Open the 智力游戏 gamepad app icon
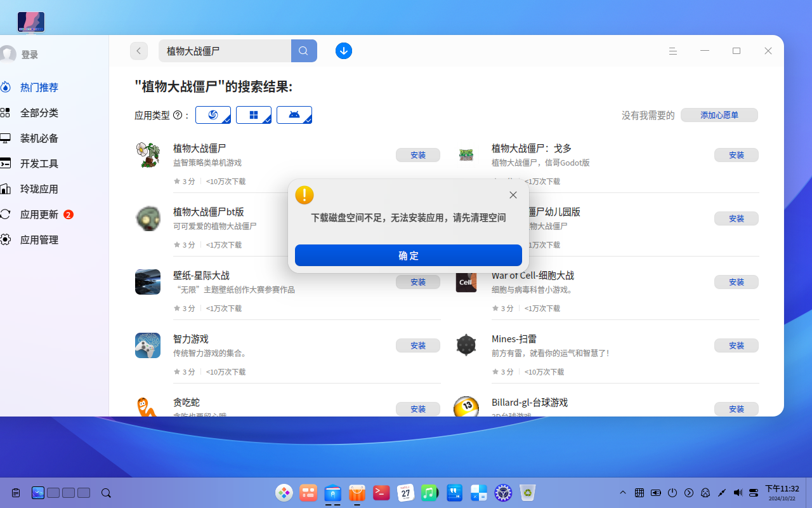 coord(148,345)
